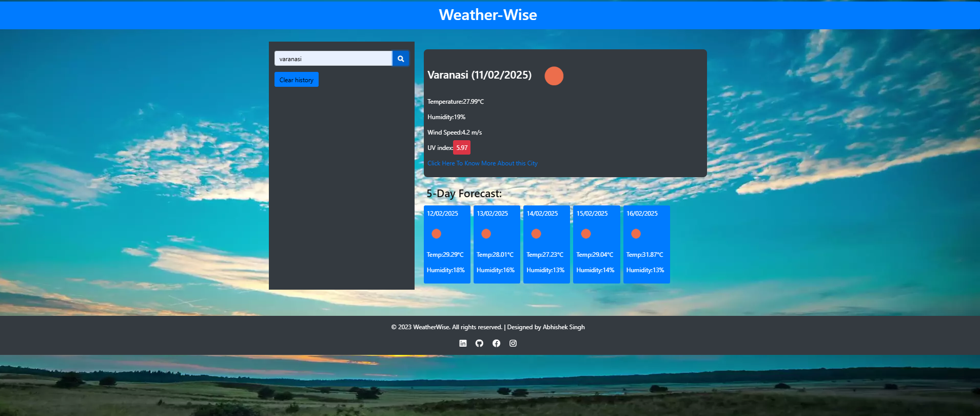
Task: Click Temp:29.29°C on the forecast
Action: (445, 255)
